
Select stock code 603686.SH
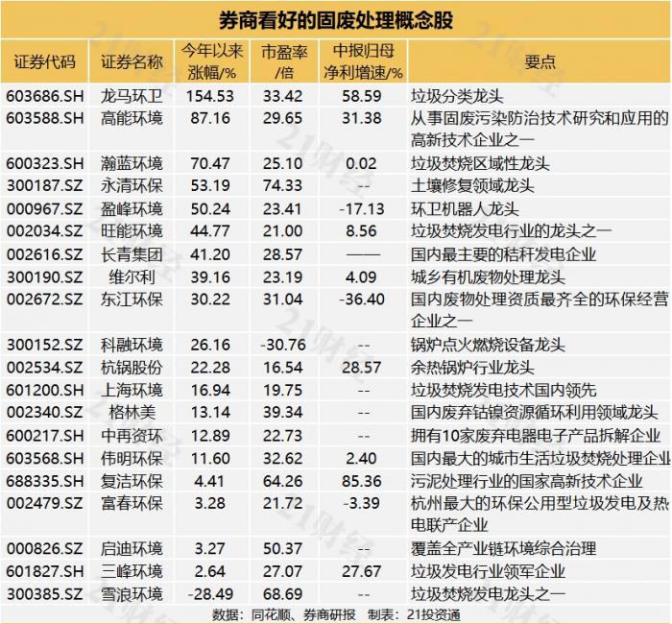[x=44, y=96]
